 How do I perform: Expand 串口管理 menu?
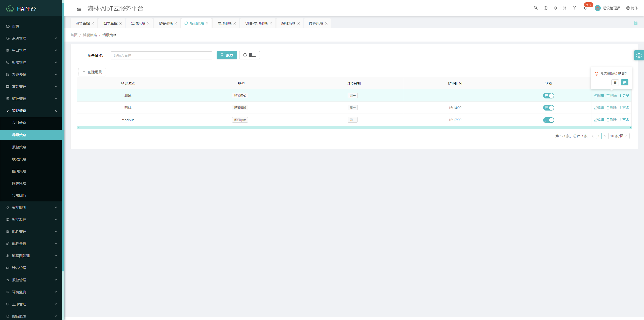tap(31, 50)
